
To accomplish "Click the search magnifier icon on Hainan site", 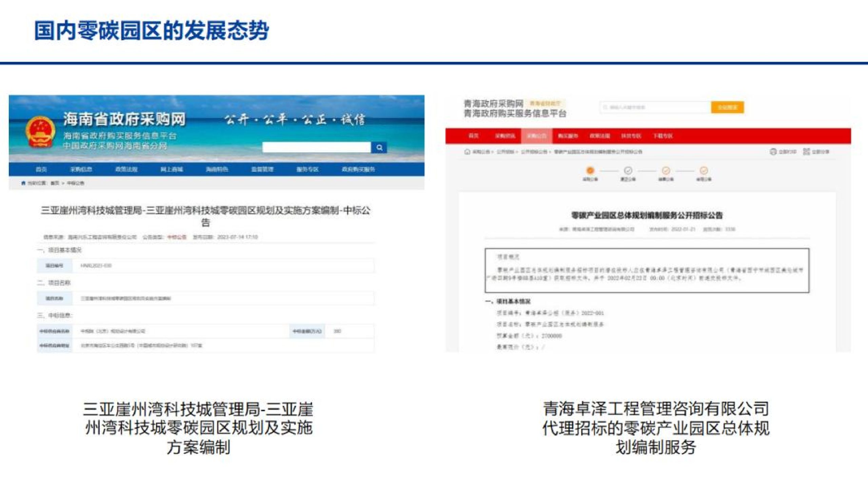I will [380, 147].
